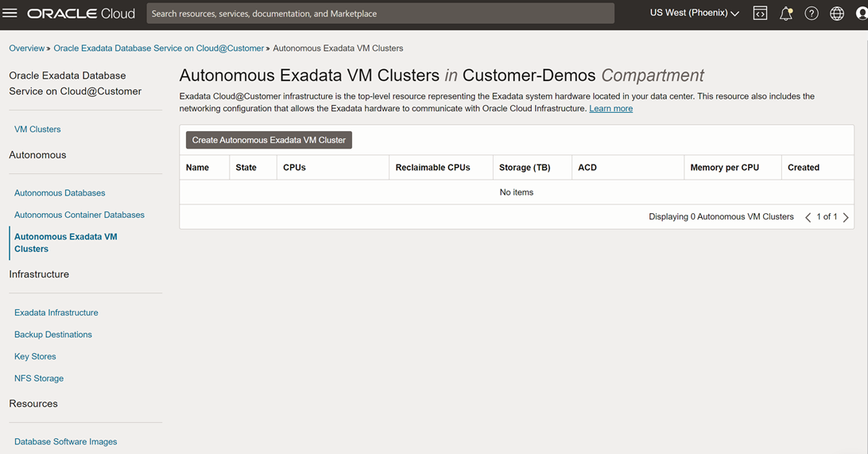The height and width of the screenshot is (454, 868).
Task: Click the search resources input field
Action: click(x=380, y=14)
